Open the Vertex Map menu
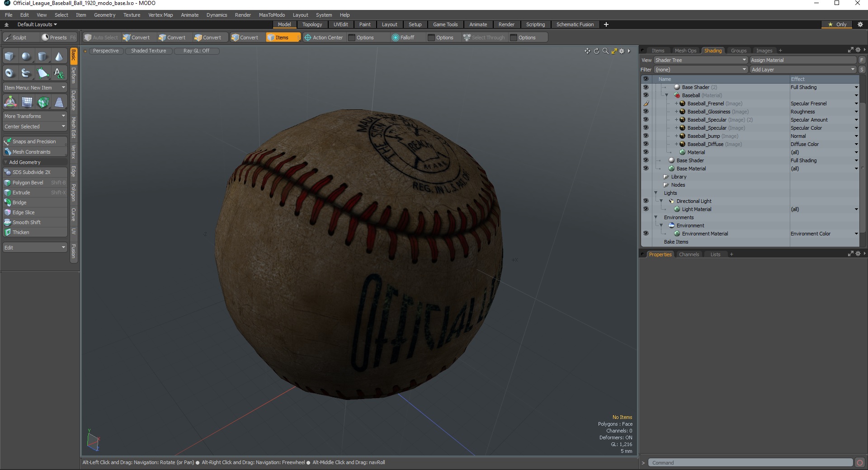 tap(160, 15)
